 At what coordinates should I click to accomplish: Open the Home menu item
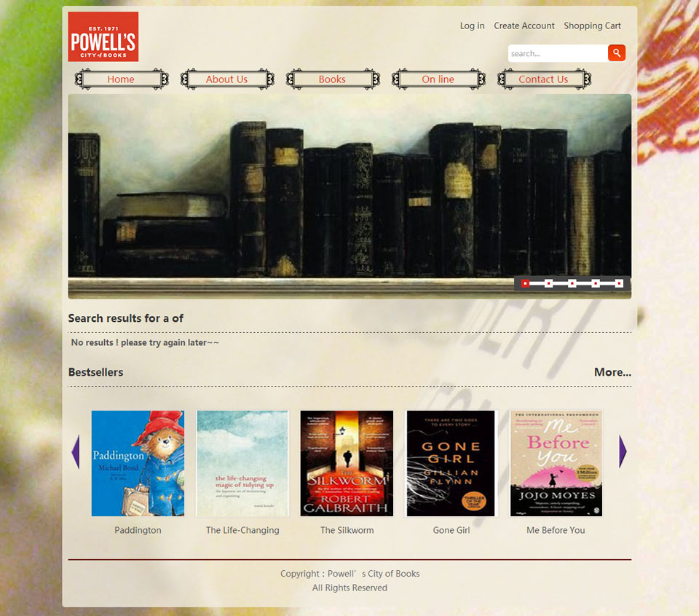pos(122,79)
